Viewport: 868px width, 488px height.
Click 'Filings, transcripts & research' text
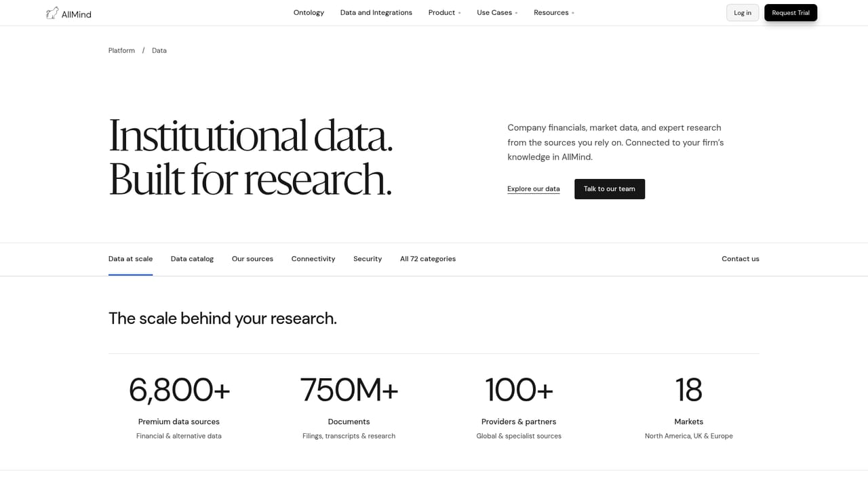click(x=349, y=436)
